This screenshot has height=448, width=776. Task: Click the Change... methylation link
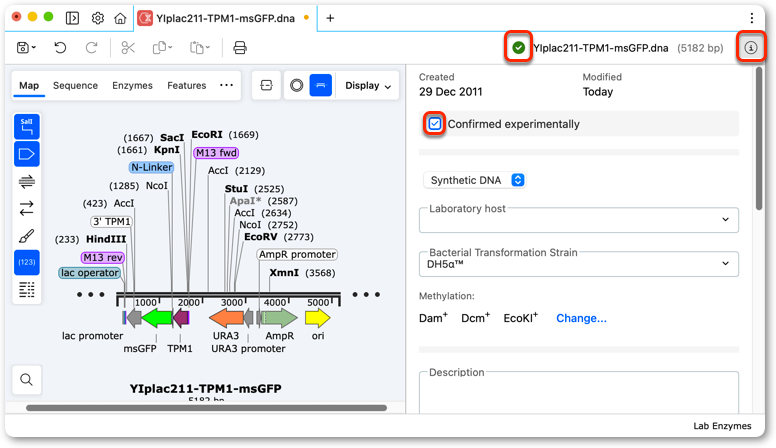[x=581, y=318]
